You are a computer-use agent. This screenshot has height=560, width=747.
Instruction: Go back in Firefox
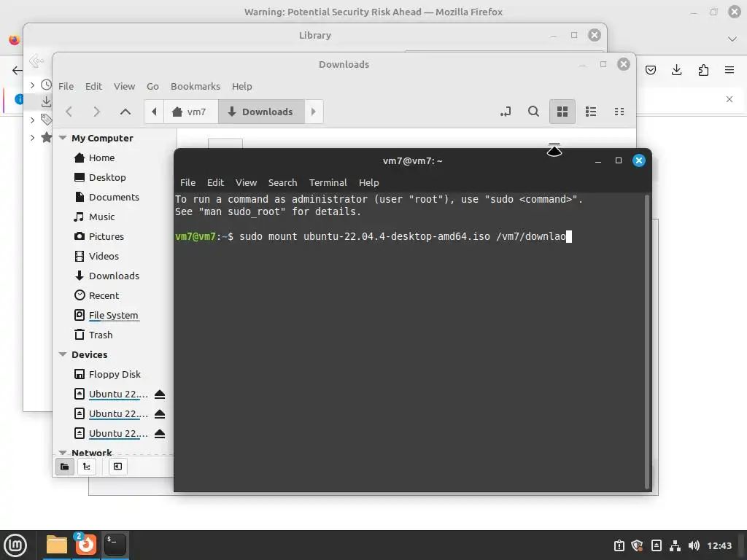coord(17,71)
